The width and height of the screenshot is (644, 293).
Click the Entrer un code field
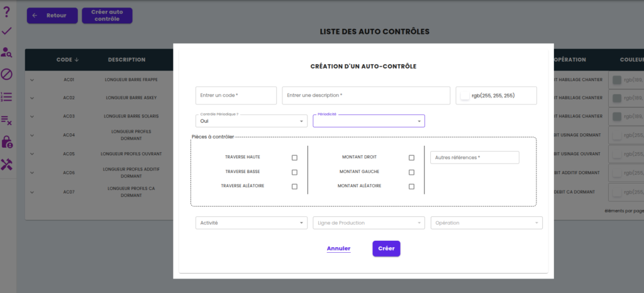click(x=236, y=96)
